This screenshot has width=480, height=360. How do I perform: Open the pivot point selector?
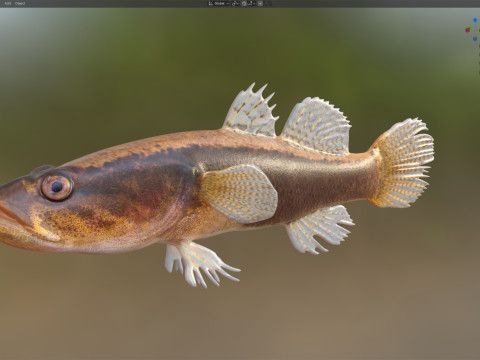[x=235, y=4]
